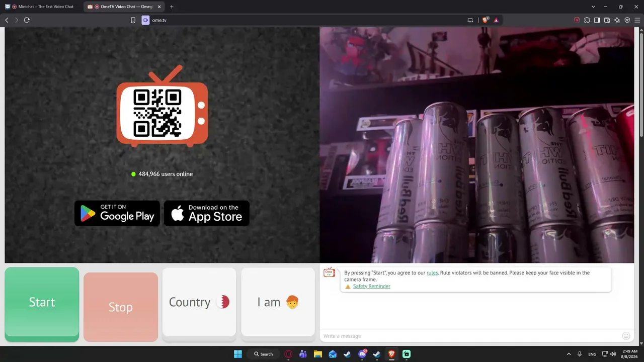Click the Download on the App Store badge
The width and height of the screenshot is (644, 362).
(x=207, y=213)
